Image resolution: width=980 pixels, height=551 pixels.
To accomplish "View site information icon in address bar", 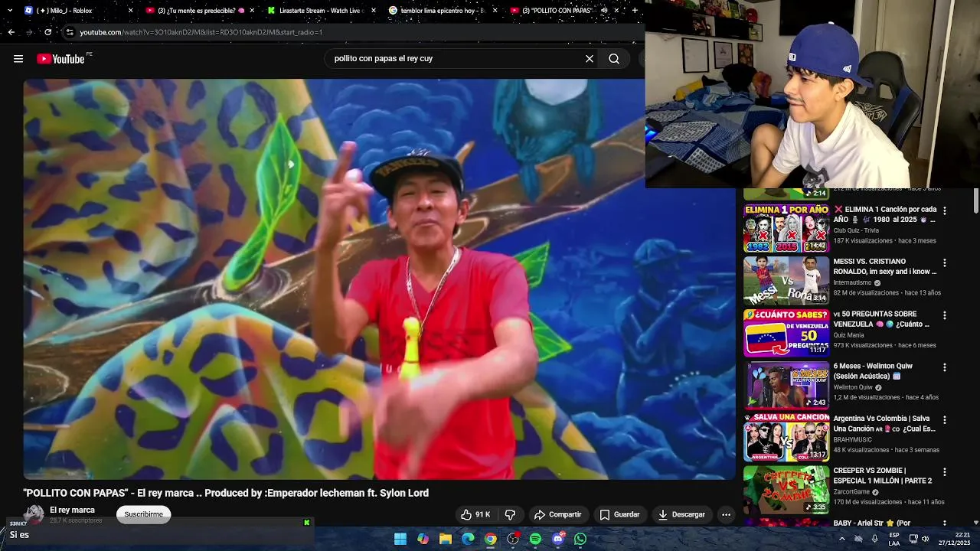I will [70, 32].
